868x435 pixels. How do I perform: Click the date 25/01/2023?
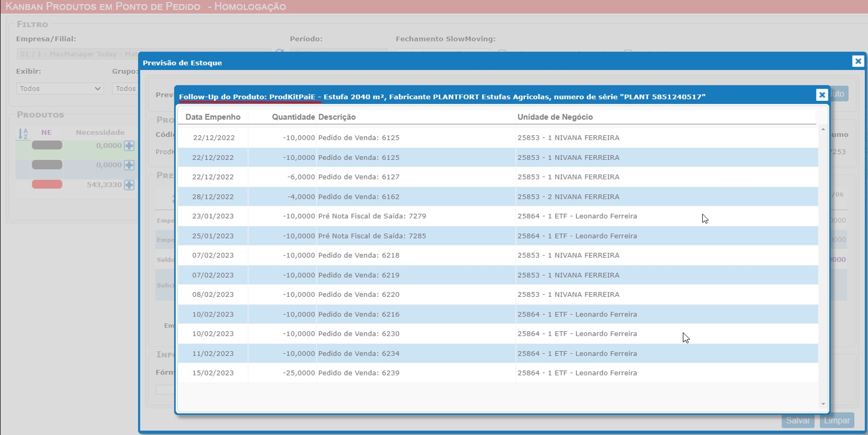tap(213, 236)
